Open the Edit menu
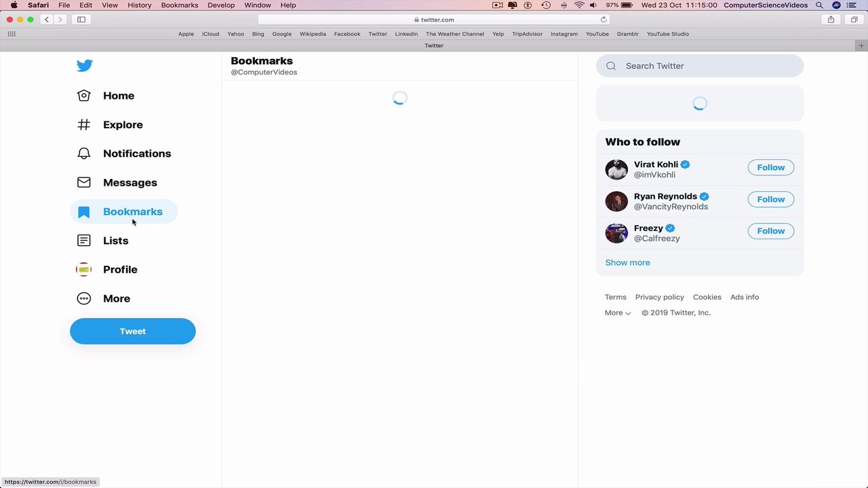868x488 pixels. coord(85,5)
